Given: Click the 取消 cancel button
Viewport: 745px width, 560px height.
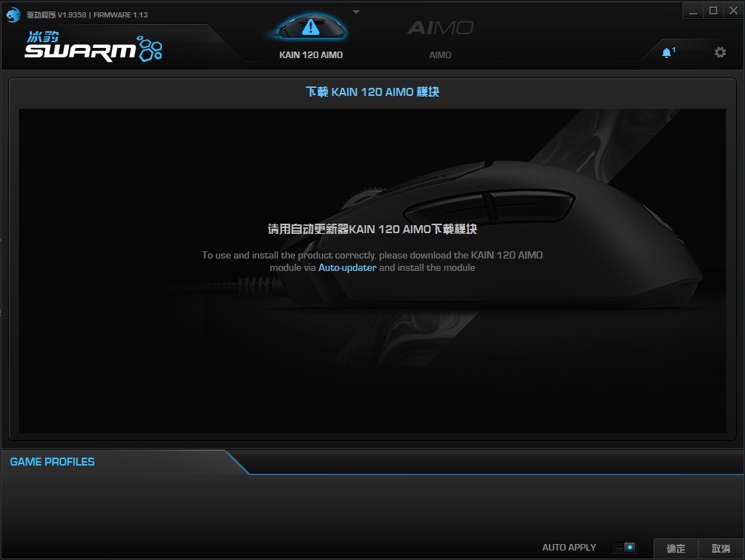Looking at the screenshot, I should pos(721,548).
